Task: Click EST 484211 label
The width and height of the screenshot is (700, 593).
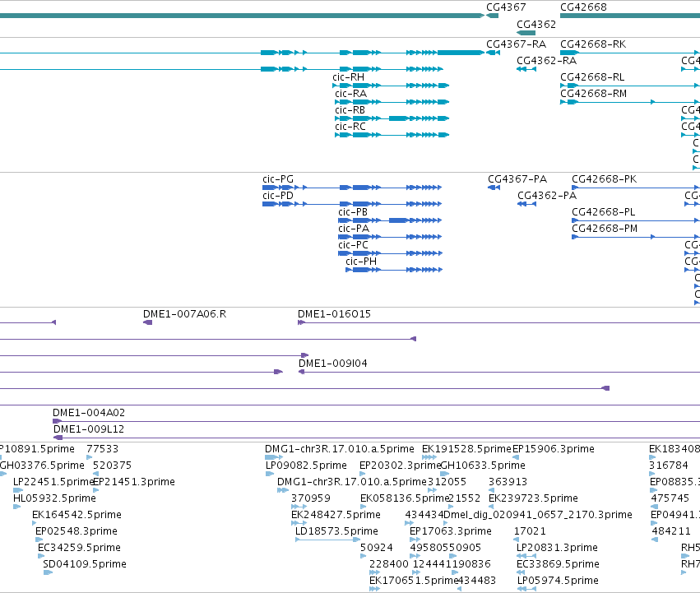Action: pyautogui.click(x=671, y=531)
